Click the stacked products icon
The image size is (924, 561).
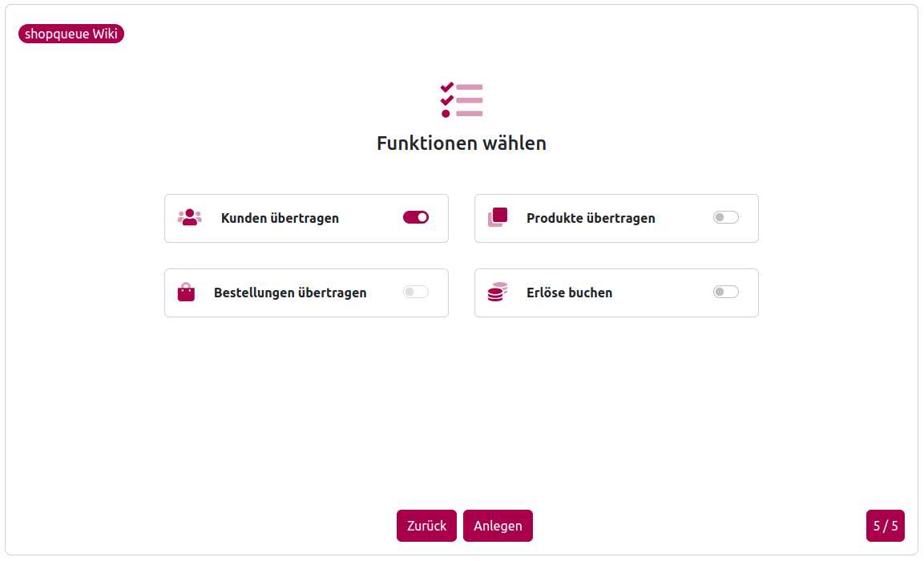498,217
